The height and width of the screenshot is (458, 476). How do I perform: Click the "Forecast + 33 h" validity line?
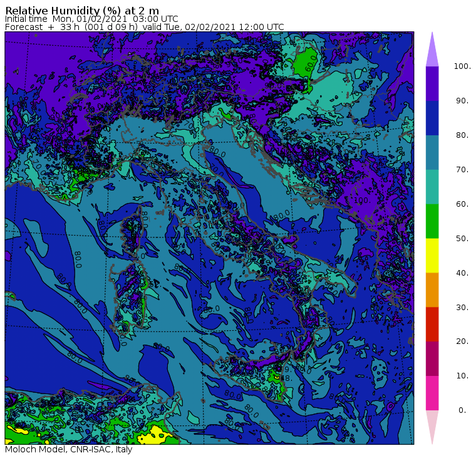pyautogui.click(x=145, y=27)
